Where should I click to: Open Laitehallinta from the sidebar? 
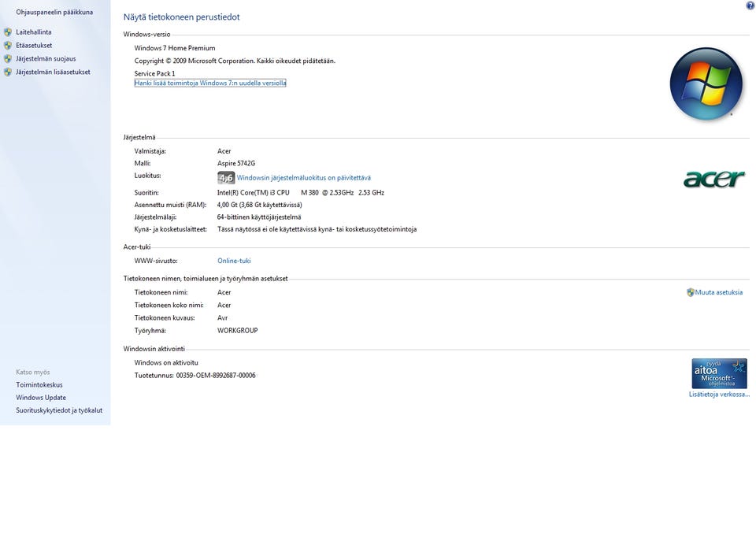pyautogui.click(x=34, y=32)
